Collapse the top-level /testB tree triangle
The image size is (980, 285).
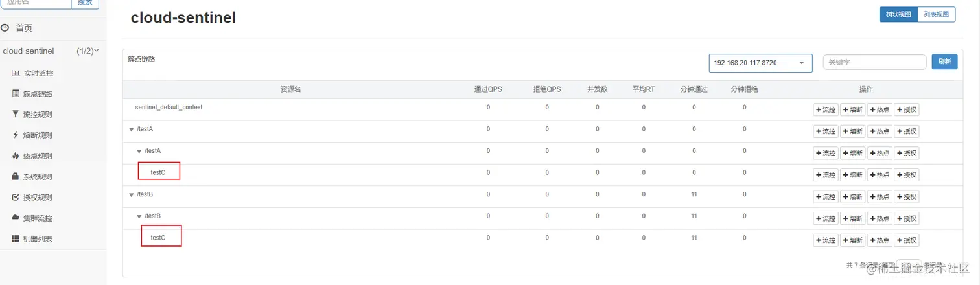[132, 194]
